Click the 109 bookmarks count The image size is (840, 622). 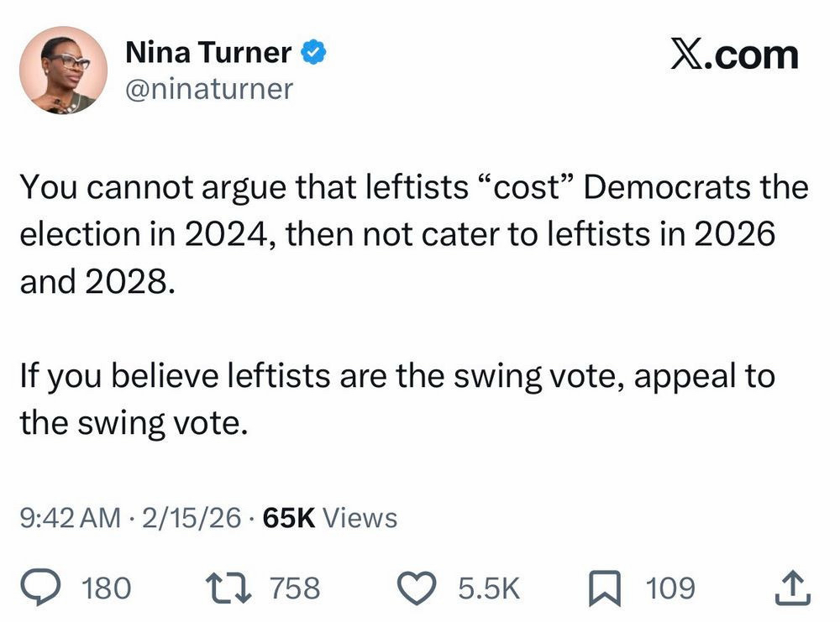671,588
